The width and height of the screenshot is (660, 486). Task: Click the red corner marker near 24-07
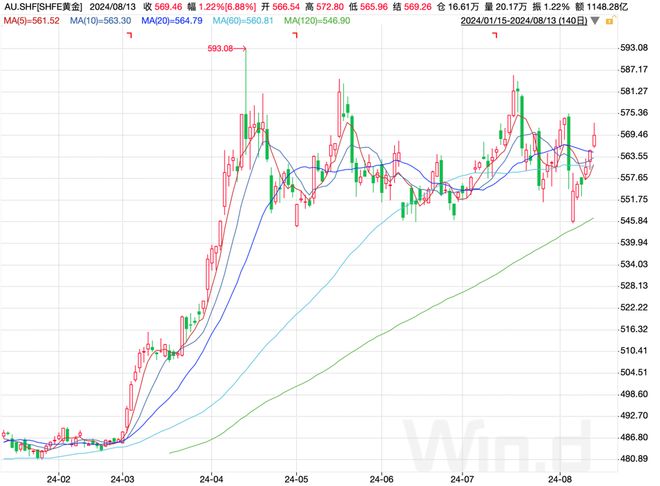coord(496,36)
